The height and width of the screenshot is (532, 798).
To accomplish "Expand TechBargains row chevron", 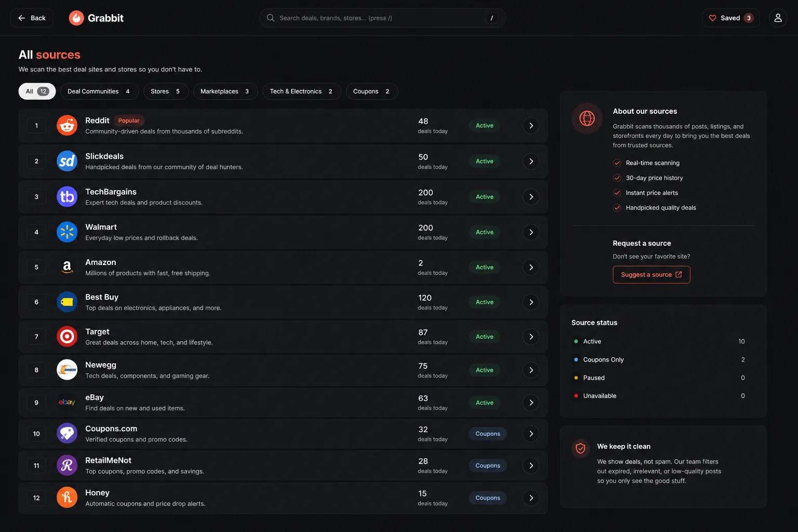I will click(531, 197).
